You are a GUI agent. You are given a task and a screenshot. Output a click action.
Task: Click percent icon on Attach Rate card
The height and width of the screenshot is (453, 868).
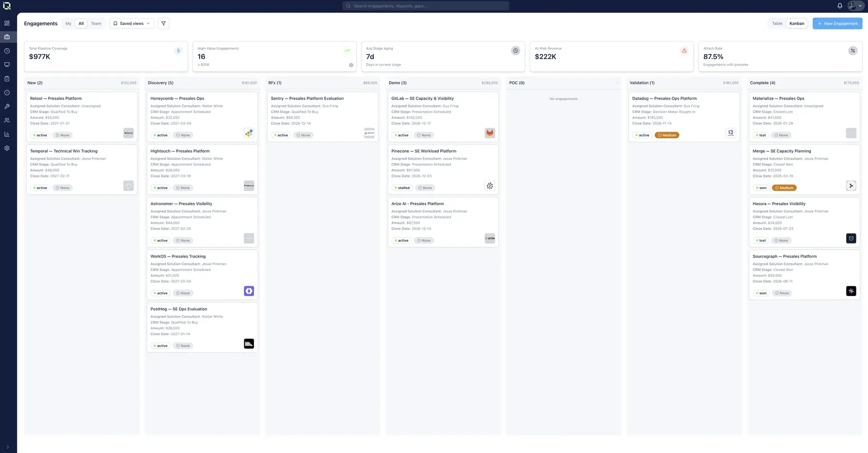point(853,51)
